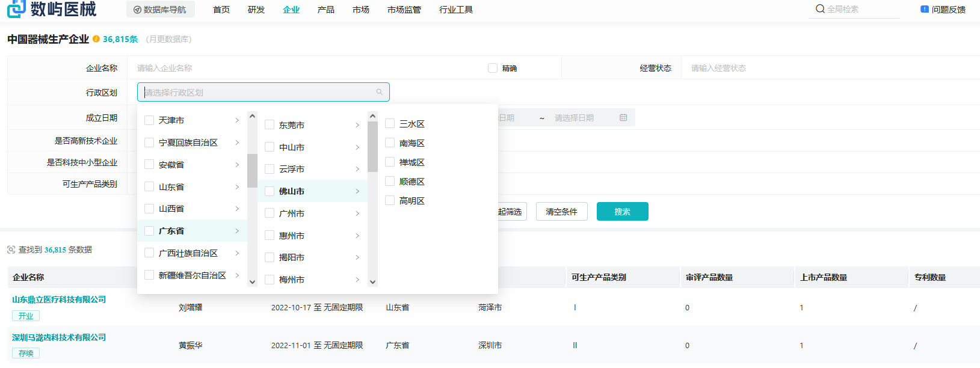
Task: Click the province list scrollbar thumb
Action: coord(252,171)
